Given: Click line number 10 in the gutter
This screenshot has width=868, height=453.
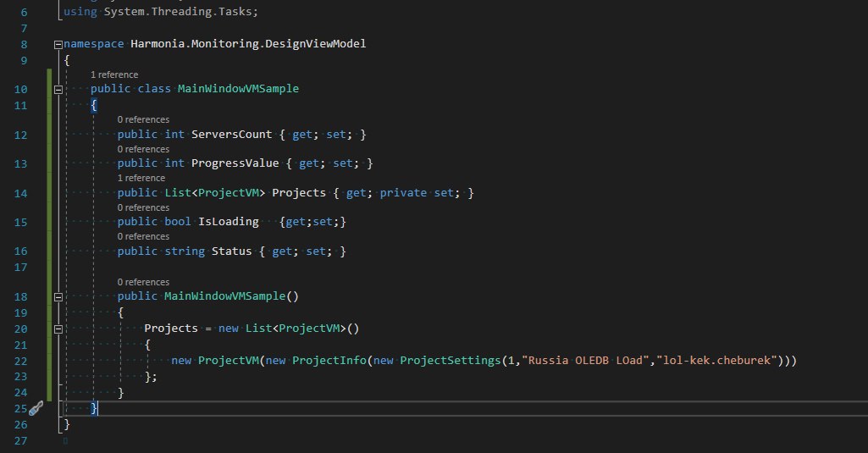Looking at the screenshot, I should pyautogui.click(x=20, y=89).
